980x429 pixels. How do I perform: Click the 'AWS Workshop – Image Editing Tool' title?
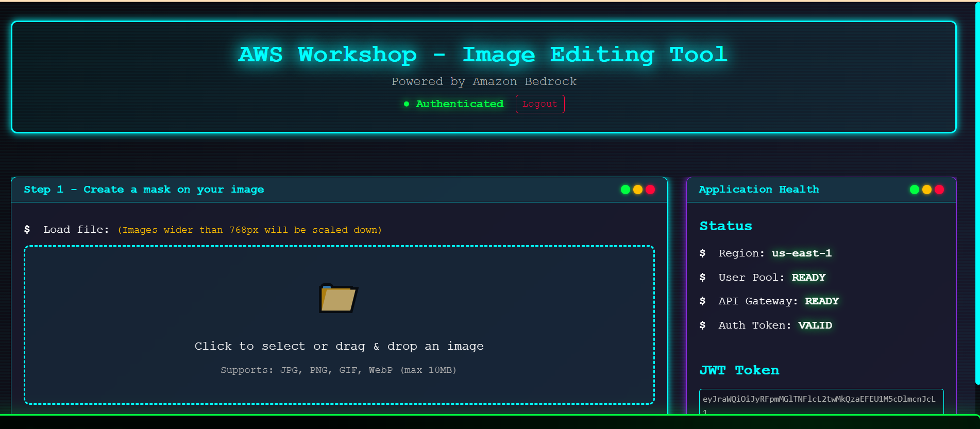click(x=483, y=55)
